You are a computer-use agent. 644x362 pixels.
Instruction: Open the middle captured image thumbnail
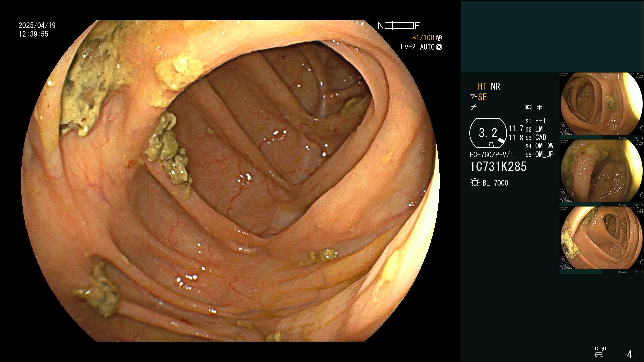[x=601, y=171]
